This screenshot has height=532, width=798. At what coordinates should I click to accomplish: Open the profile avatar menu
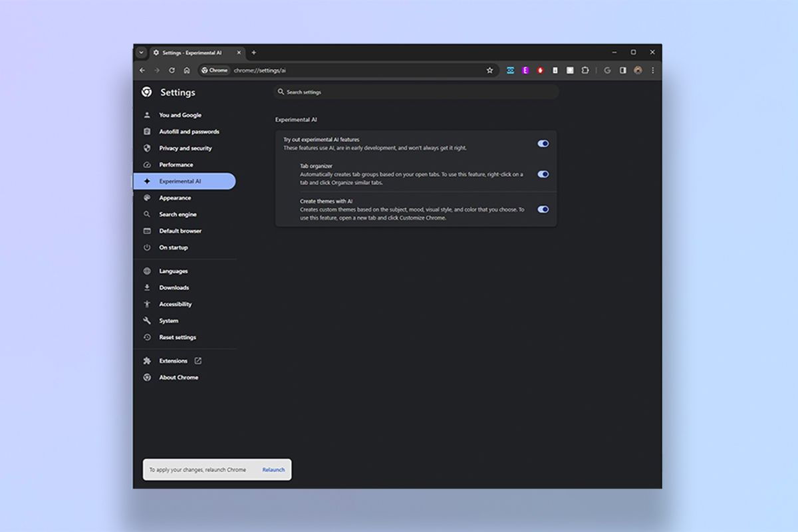coord(637,70)
